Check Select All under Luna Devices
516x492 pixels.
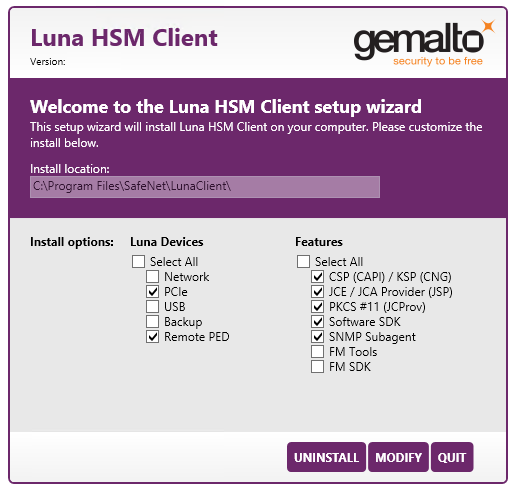pos(138,262)
